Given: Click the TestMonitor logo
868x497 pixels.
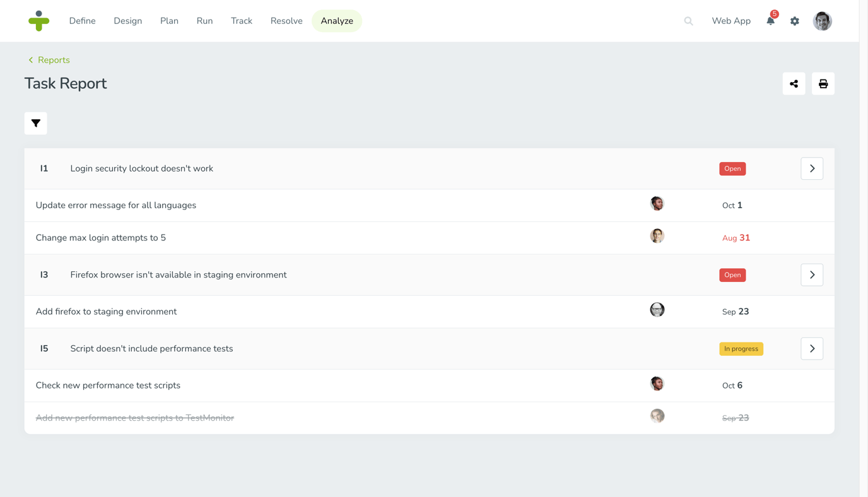Looking at the screenshot, I should [38, 21].
